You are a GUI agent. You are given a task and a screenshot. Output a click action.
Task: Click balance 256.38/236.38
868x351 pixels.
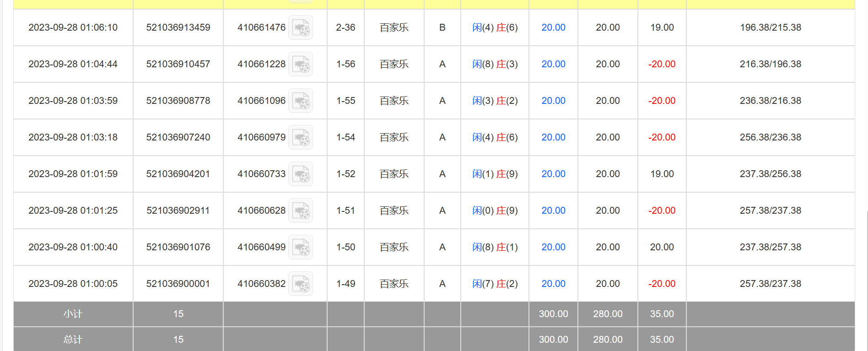(771, 137)
